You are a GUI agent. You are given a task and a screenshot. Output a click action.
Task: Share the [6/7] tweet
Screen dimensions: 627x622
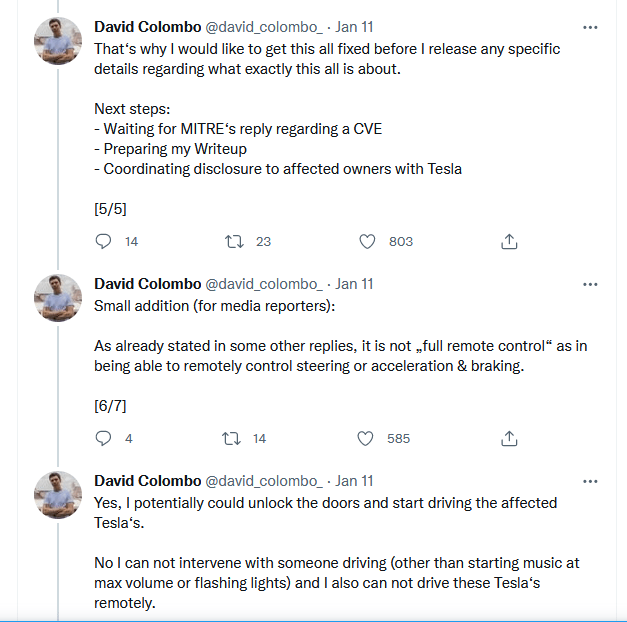pyautogui.click(x=508, y=438)
